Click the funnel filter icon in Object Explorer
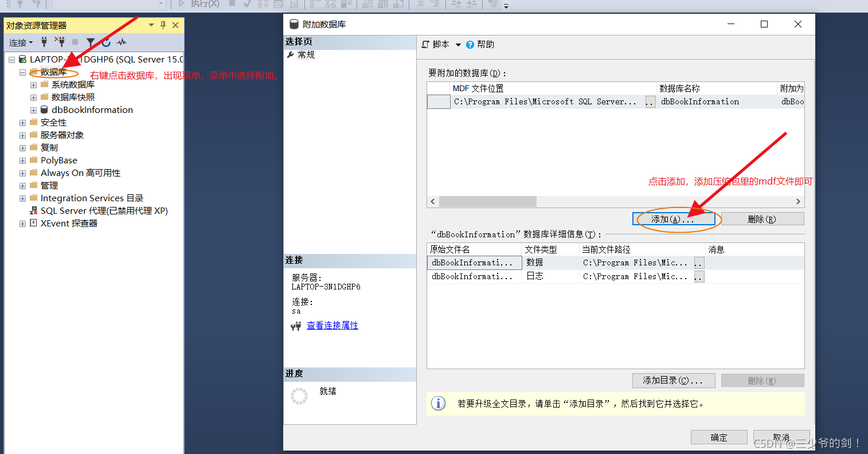Screen dimensions: 868x454 [91, 42]
